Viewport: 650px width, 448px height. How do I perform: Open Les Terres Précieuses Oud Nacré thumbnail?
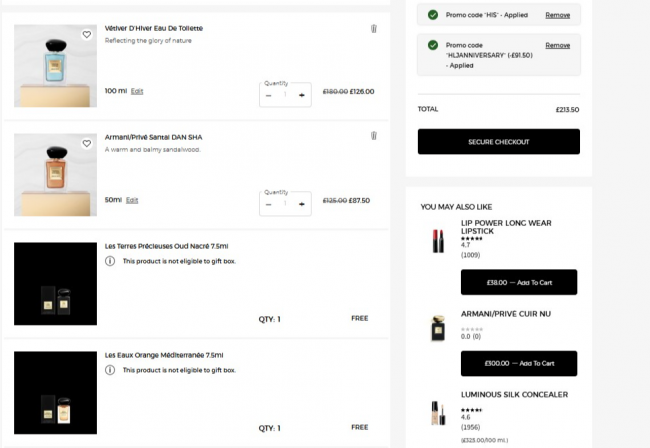(55, 283)
